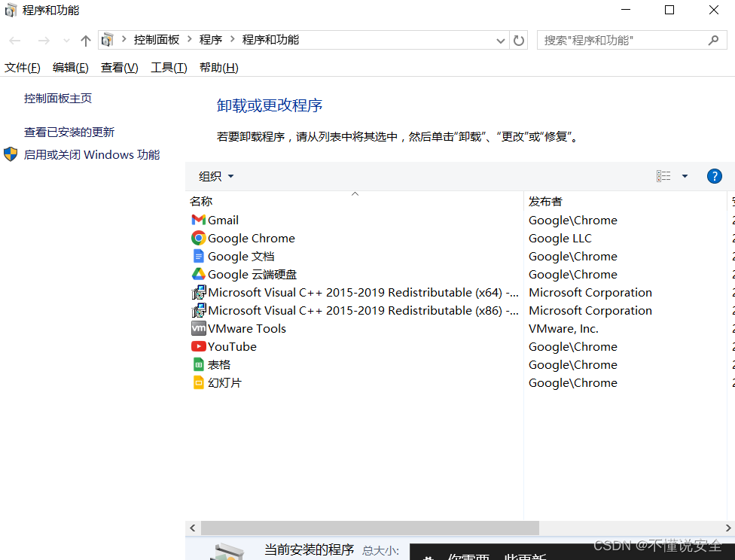The width and height of the screenshot is (735, 560).
Task: Go back with the left arrow
Action: (x=15, y=41)
